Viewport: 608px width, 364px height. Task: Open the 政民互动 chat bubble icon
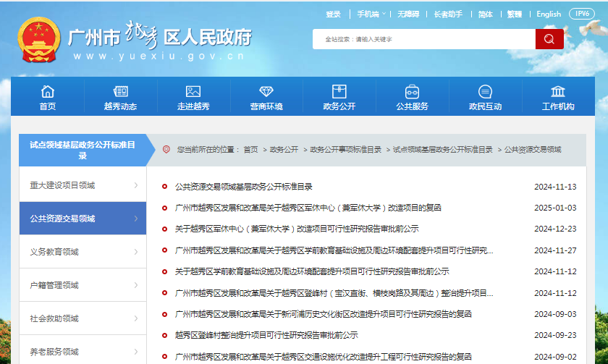pos(485,92)
